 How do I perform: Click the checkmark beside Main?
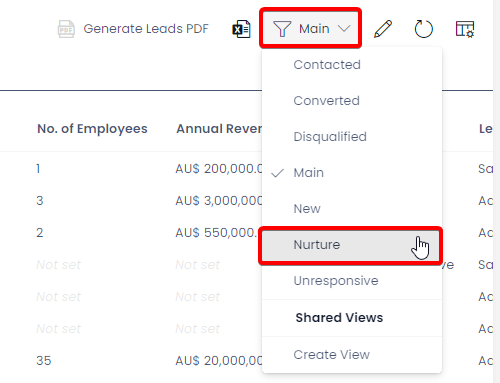[x=277, y=173]
